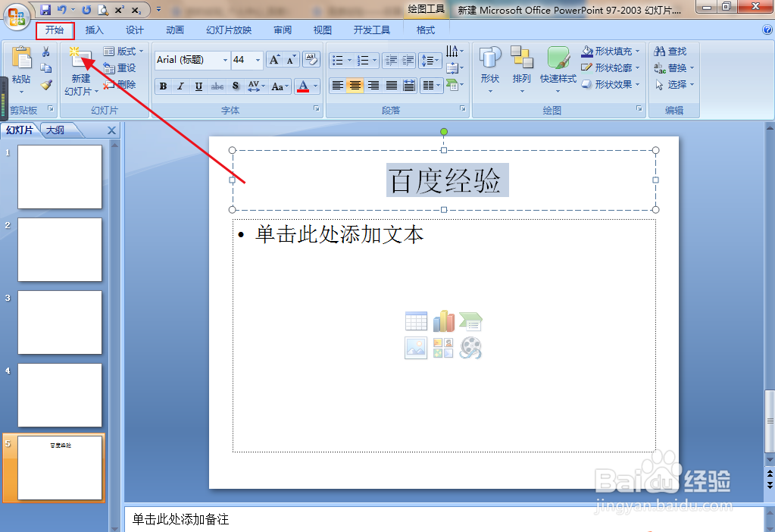
Task: Open the 版式 layout dropdown
Action: click(123, 52)
